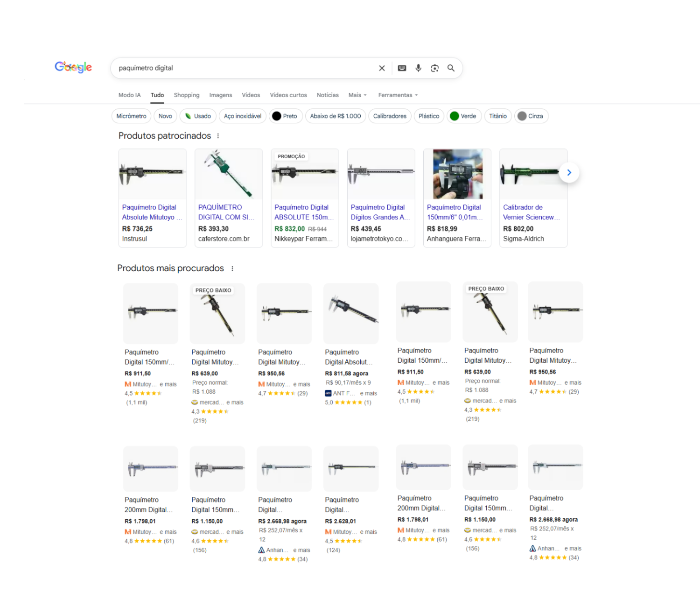Click the microphone icon for voice search
Screen dimensions: 700x607
click(418, 68)
